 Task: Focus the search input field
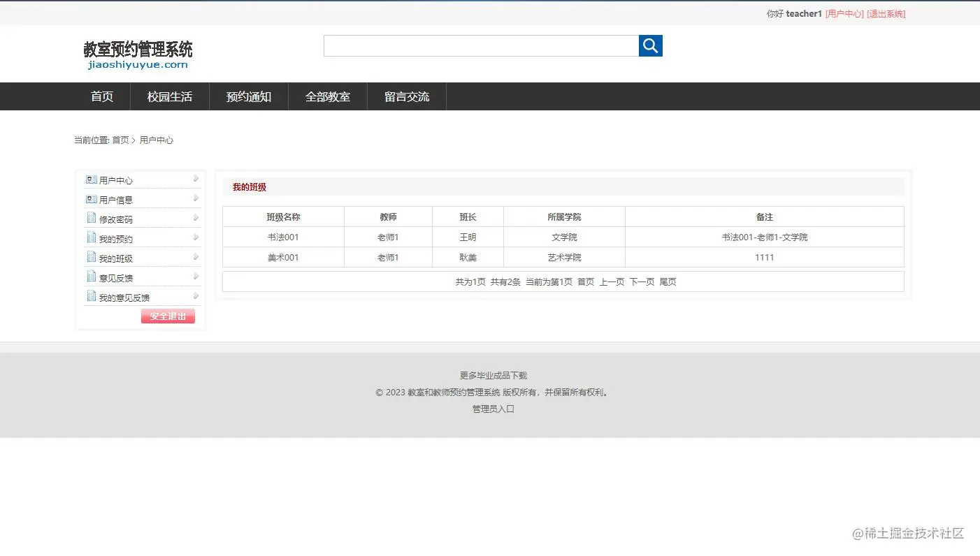(481, 46)
